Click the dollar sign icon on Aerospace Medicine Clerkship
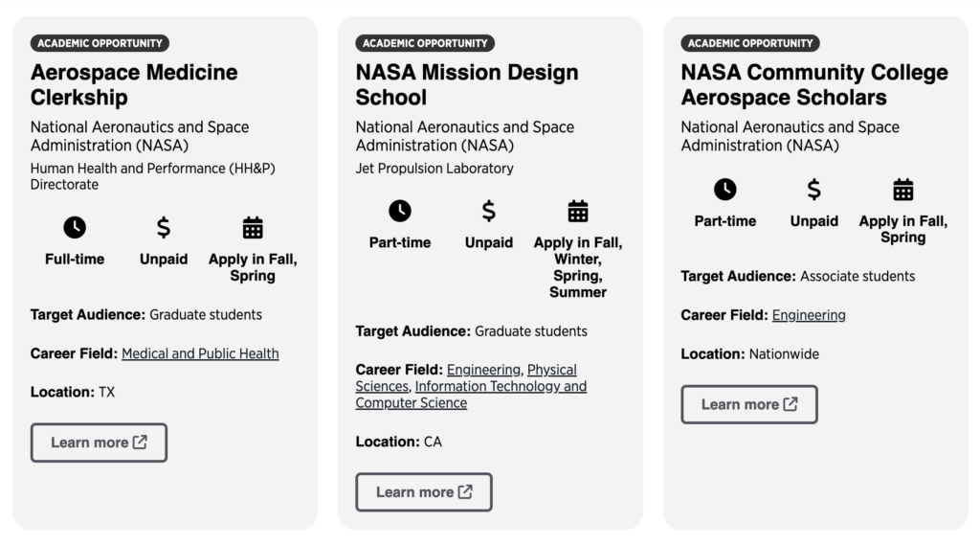The image size is (980, 545). pyautogui.click(x=164, y=228)
